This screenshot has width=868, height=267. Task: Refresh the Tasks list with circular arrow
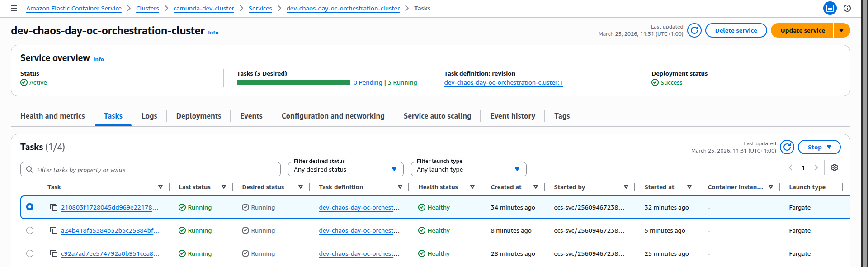tap(787, 147)
